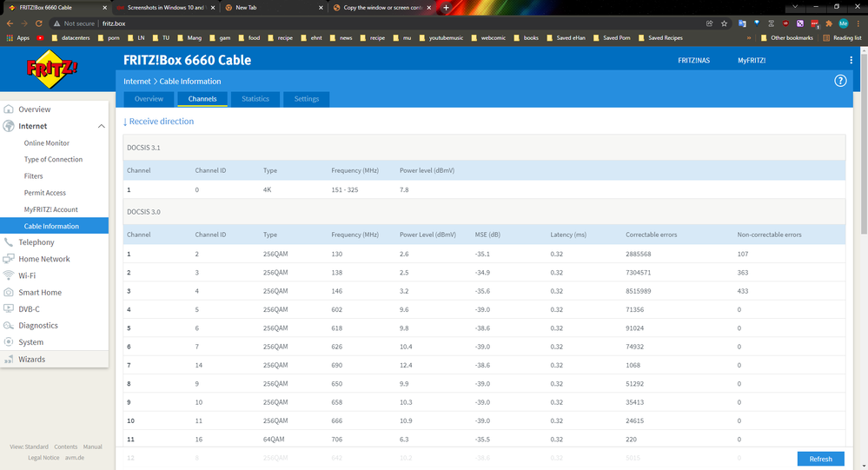The image size is (868, 470).
Task: Open FRITZ!NAS link
Action: (x=693, y=60)
